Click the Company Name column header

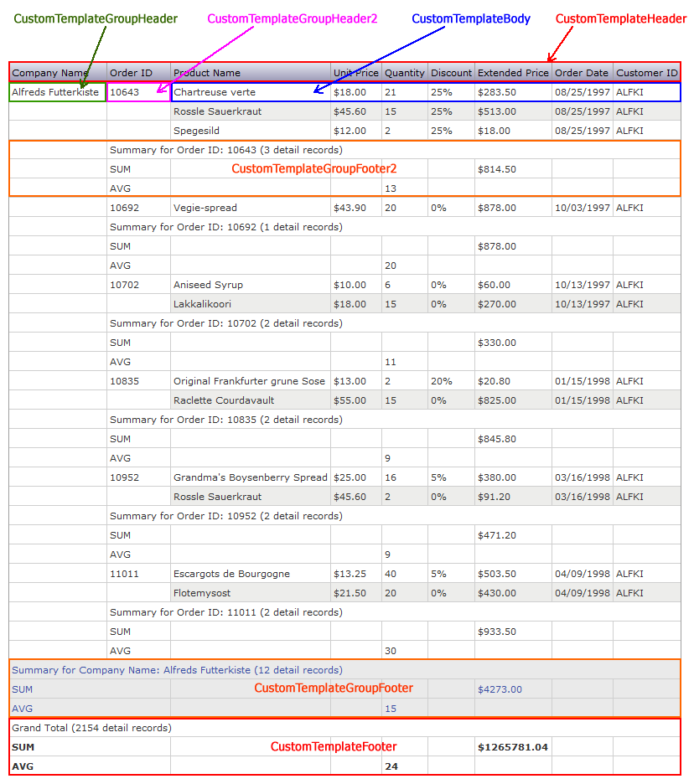click(x=49, y=73)
